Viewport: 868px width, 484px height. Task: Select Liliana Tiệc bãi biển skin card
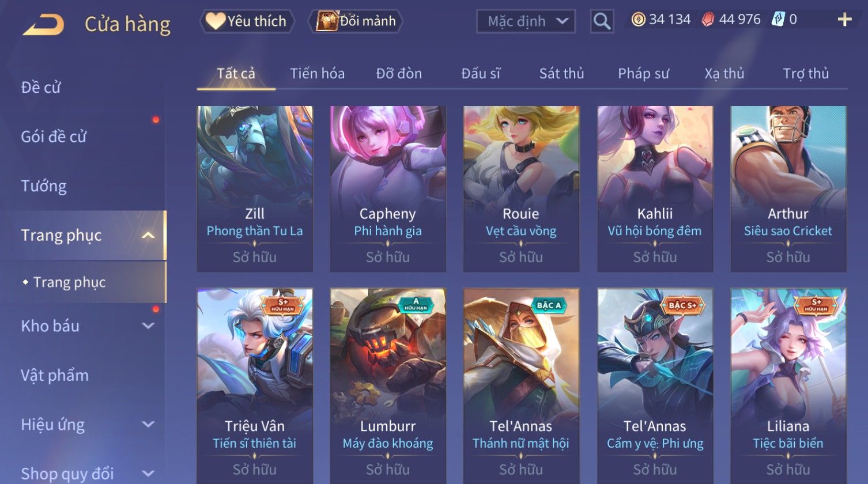[x=788, y=386]
